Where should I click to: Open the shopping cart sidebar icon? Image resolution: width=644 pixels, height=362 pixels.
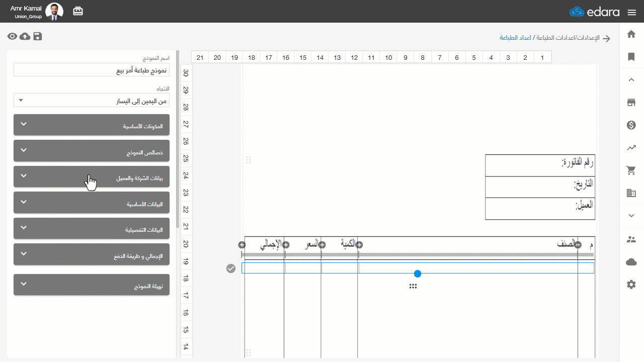click(x=631, y=170)
